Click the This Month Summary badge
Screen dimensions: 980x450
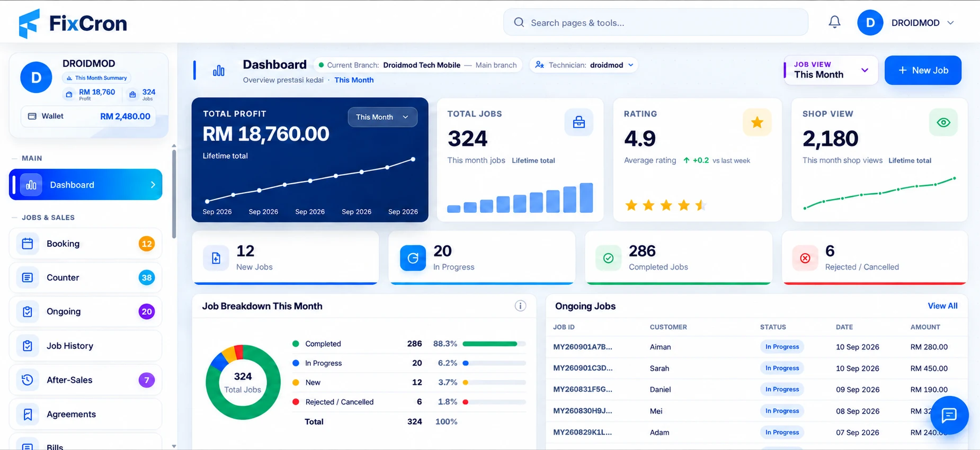point(97,78)
